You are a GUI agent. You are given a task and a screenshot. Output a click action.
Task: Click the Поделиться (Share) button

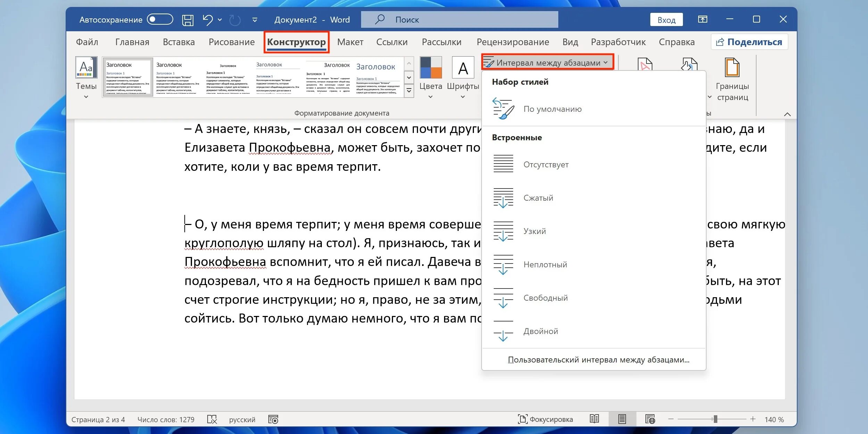(x=749, y=42)
